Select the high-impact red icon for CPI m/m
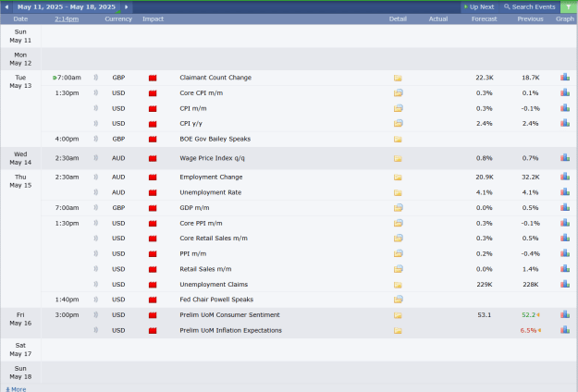 coord(153,109)
